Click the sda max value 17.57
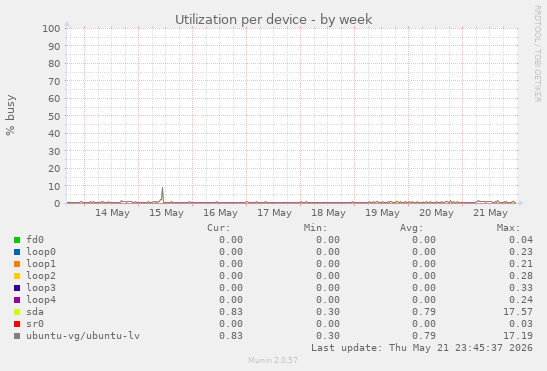Viewport: 547px width, 371px height. (518, 312)
